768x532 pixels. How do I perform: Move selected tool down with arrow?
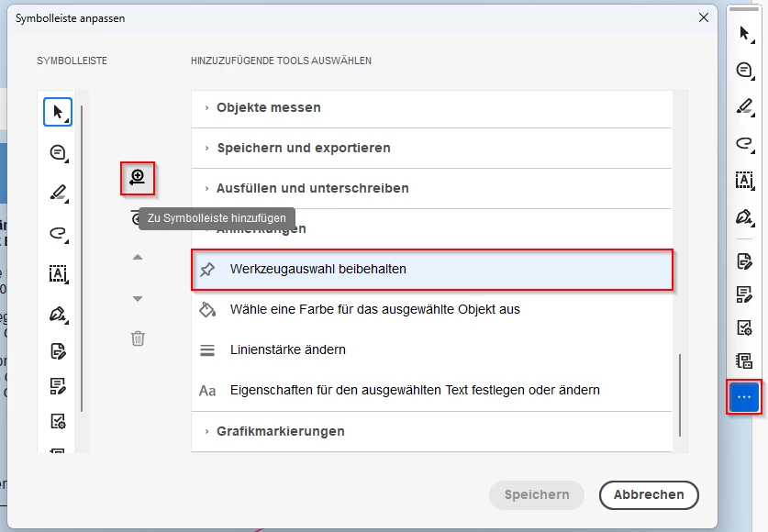tap(138, 298)
